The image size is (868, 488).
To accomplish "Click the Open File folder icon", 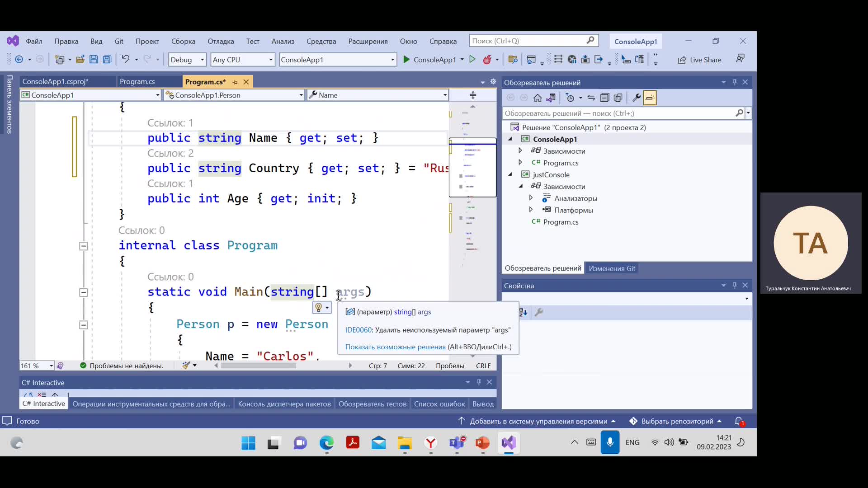I will point(80,59).
